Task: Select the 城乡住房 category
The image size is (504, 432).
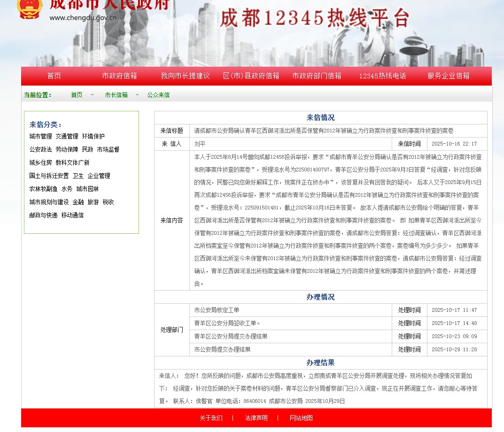Action: 40,162
